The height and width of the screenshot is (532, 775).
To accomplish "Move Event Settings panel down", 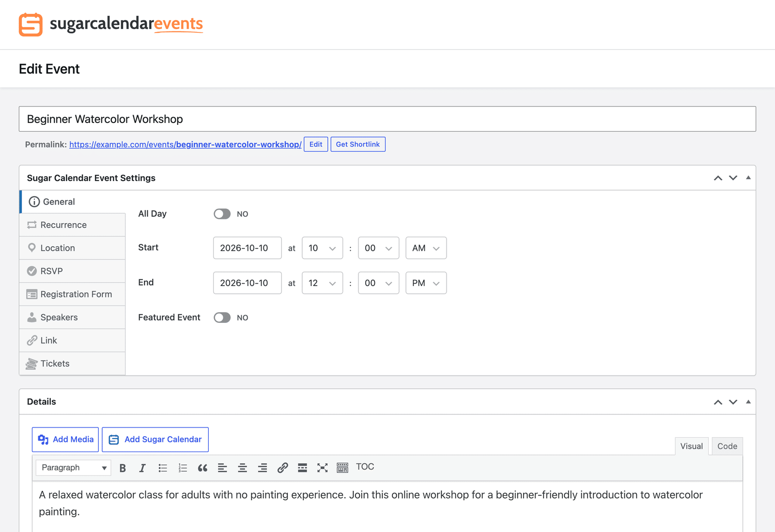I will pos(733,178).
